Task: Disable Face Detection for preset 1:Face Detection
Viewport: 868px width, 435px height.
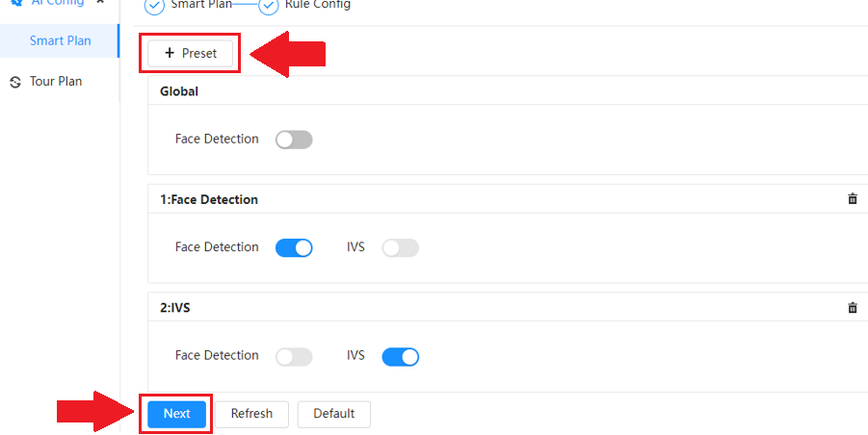Action: (294, 247)
